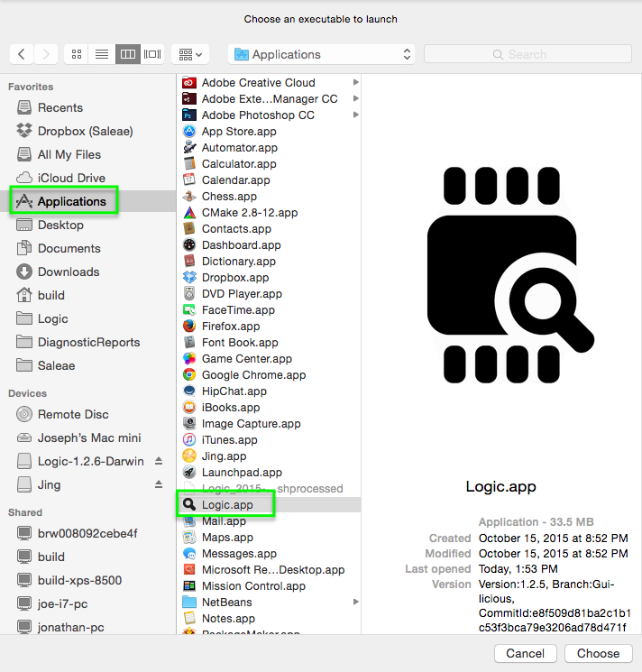Screen dimensions: 642x672
Task: Expand the Adobe Creative Cloud folder arrow
Action: pyautogui.click(x=356, y=83)
